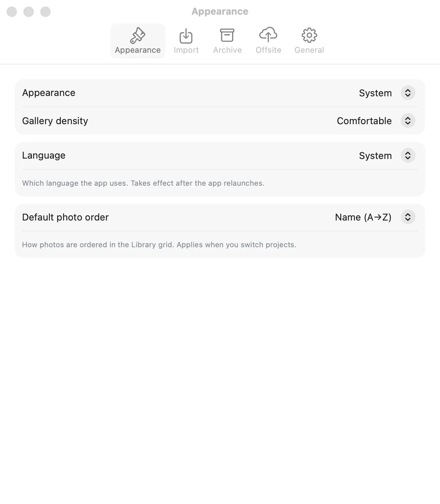Click the Comfortable density value
Viewport: 440px width, 504px height.
[x=364, y=121]
